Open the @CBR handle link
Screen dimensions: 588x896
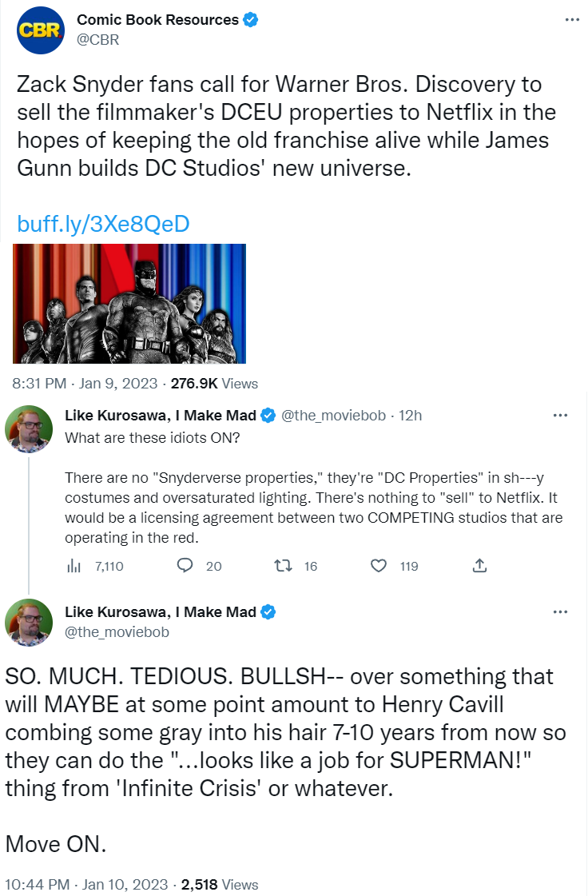pyautogui.click(x=97, y=39)
